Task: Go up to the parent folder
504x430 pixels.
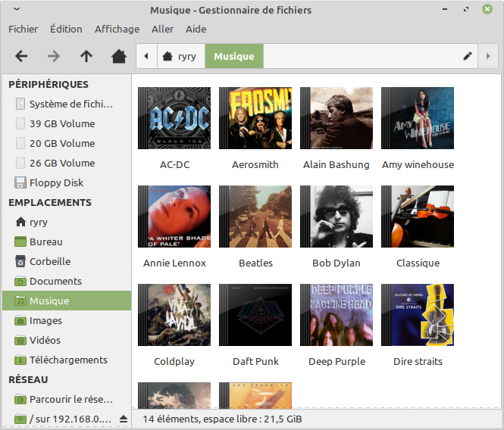Action: coord(86,56)
